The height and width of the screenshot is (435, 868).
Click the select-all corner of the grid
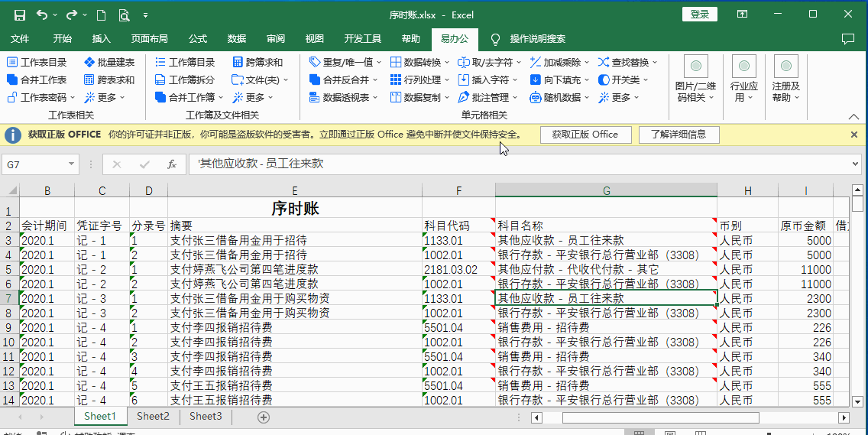pyautogui.click(x=11, y=190)
